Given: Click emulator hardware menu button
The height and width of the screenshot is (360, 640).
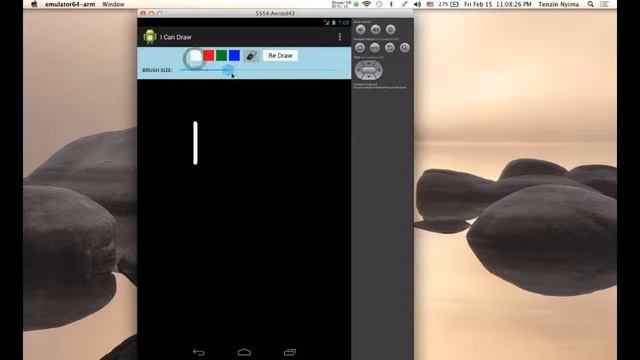Looking at the screenshot, I should [375, 48].
